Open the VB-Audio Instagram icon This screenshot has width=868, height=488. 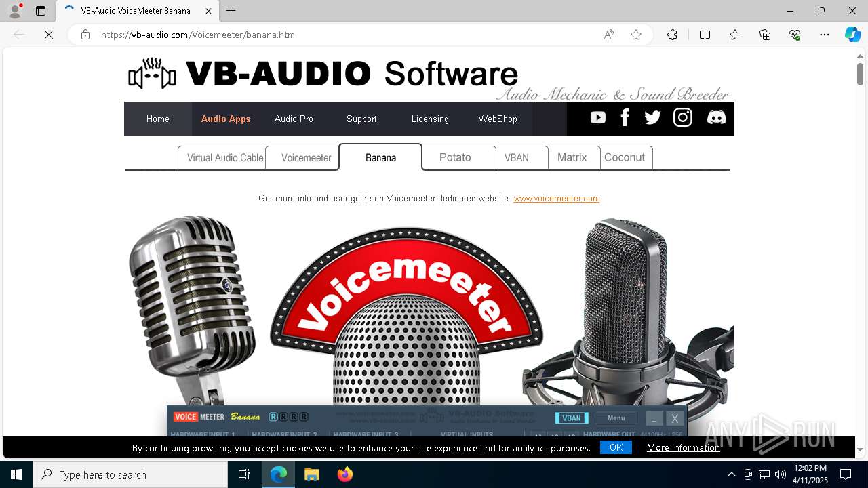(683, 118)
